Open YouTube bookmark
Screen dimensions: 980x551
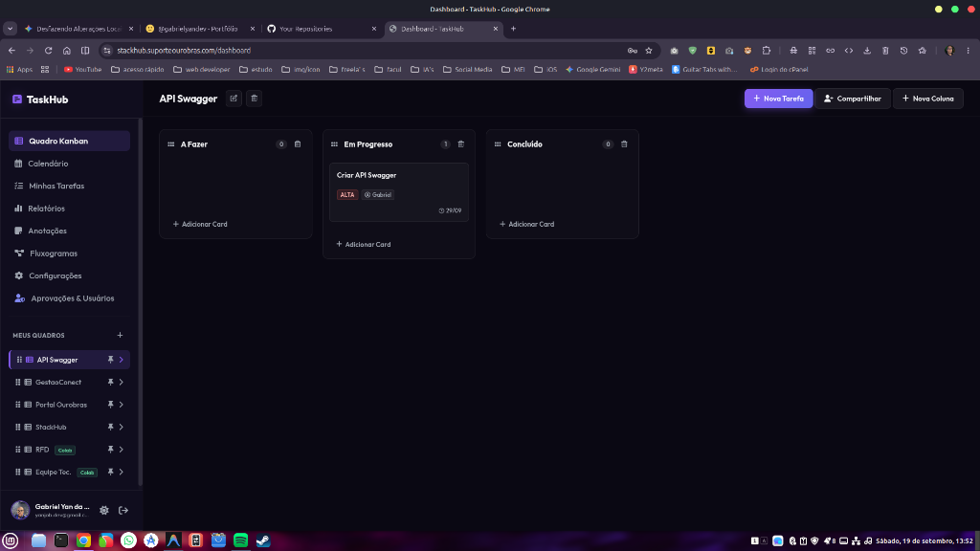click(x=82, y=69)
